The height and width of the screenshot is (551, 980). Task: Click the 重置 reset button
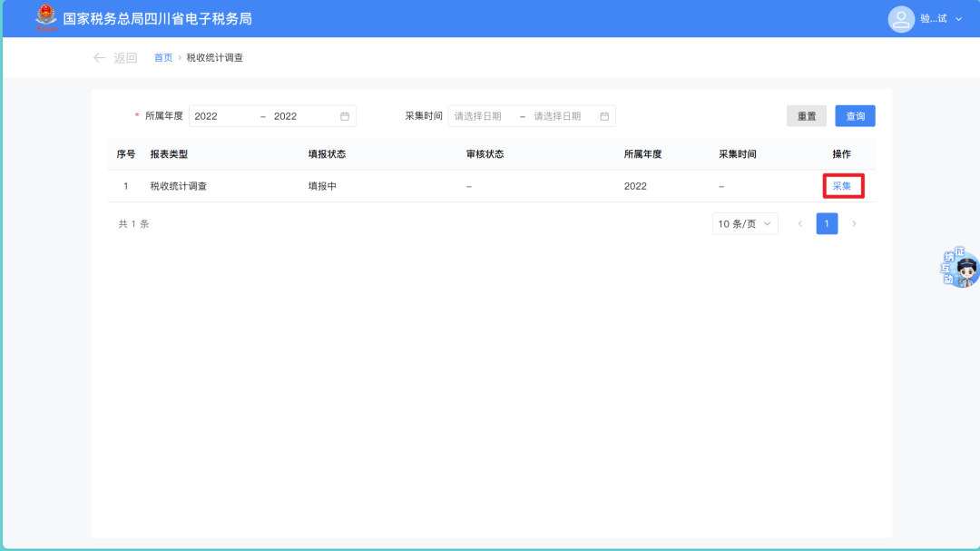807,115
